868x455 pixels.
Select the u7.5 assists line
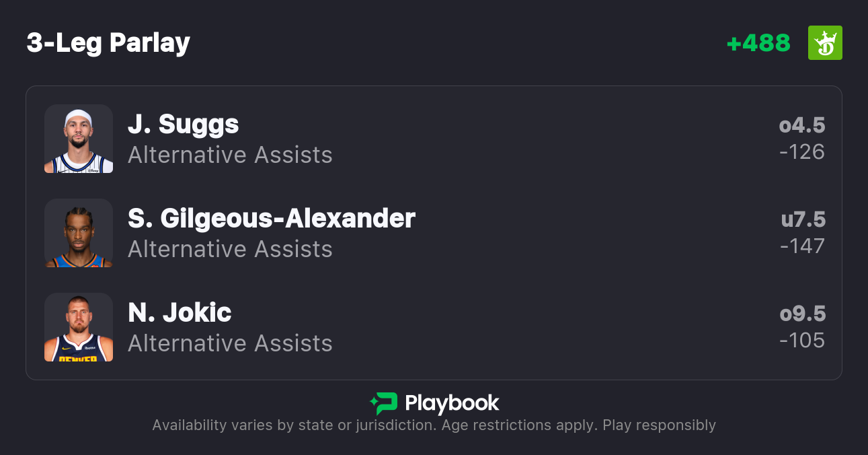pyautogui.click(x=803, y=219)
